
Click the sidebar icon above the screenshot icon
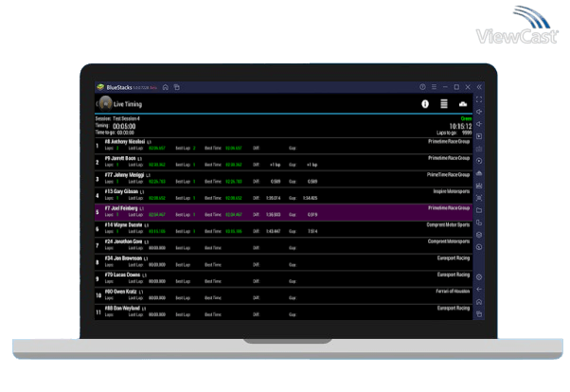tap(479, 186)
